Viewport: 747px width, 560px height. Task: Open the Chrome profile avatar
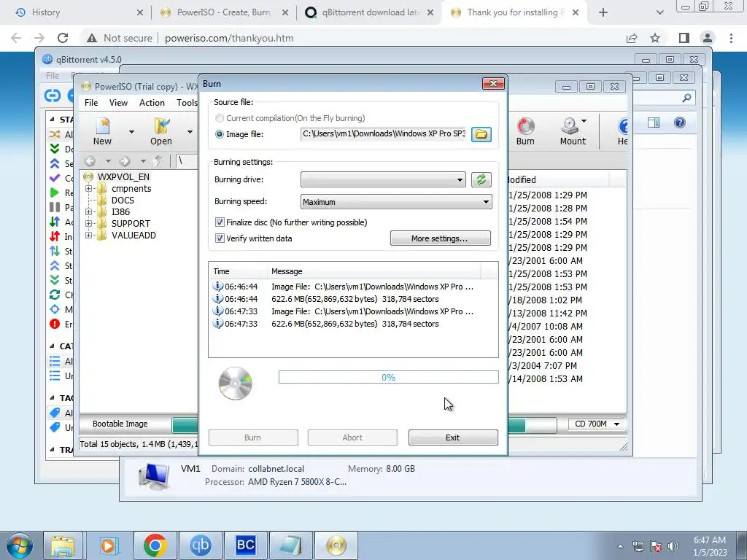pos(708,38)
